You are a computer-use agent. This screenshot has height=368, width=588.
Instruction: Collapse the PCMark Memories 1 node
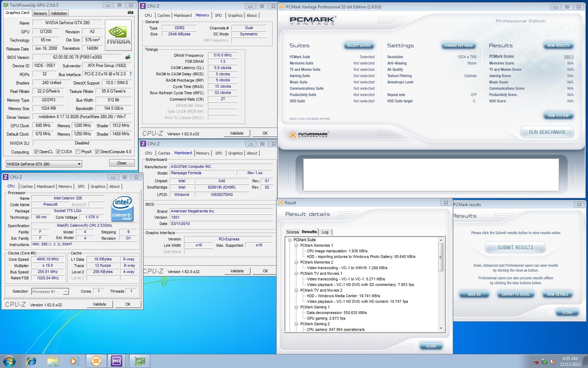pos(296,245)
